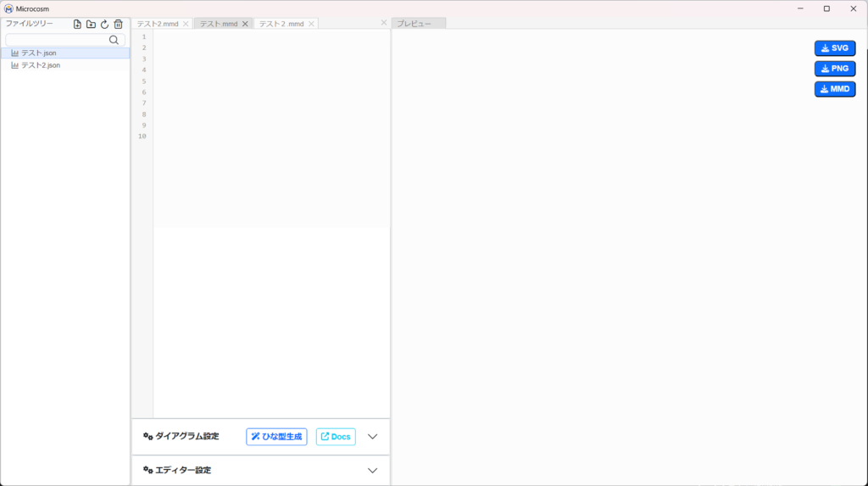868x486 pixels.
Task: Download diagram as SVG
Action: point(835,48)
